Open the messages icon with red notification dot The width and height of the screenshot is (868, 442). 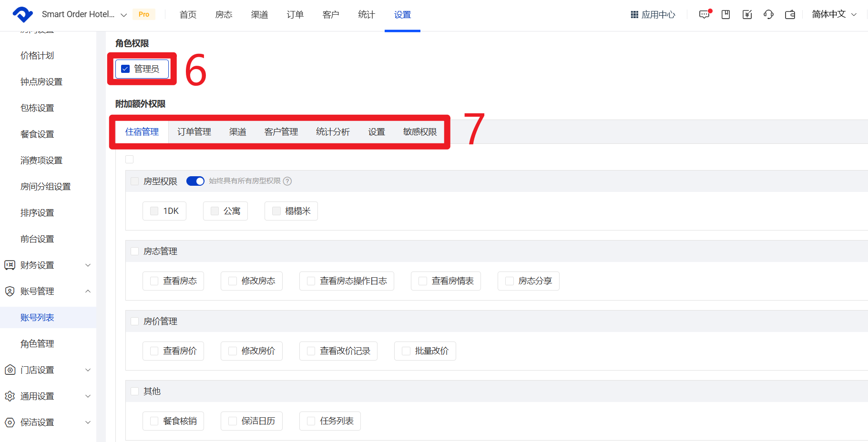[x=704, y=15]
